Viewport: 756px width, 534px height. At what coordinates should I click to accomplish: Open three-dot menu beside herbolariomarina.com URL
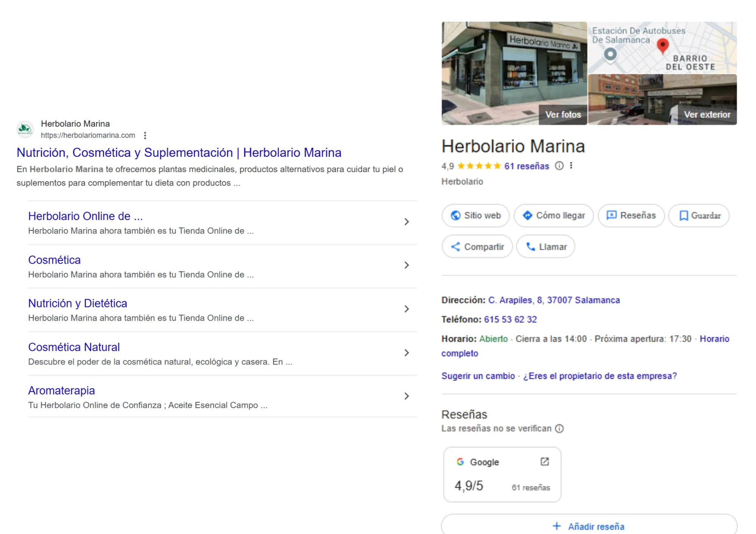click(x=145, y=136)
